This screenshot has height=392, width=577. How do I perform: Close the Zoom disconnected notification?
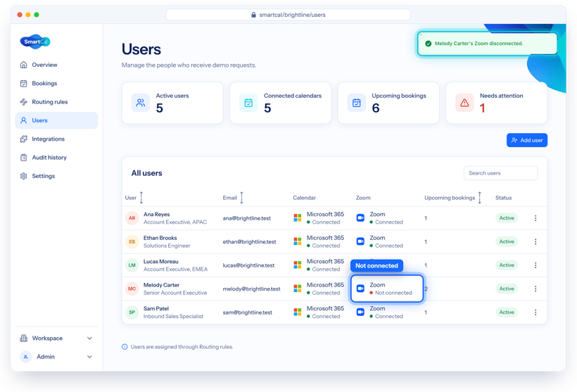pyautogui.click(x=422, y=35)
